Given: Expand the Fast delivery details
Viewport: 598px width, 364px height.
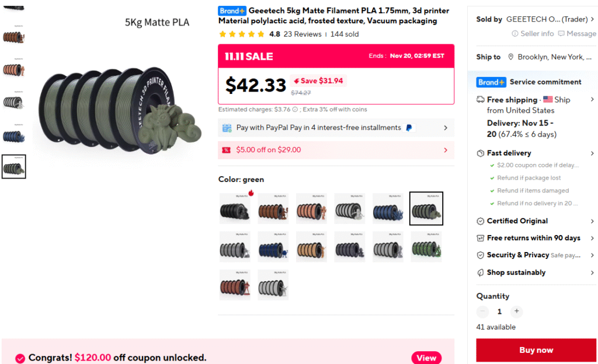Looking at the screenshot, I should tap(592, 153).
